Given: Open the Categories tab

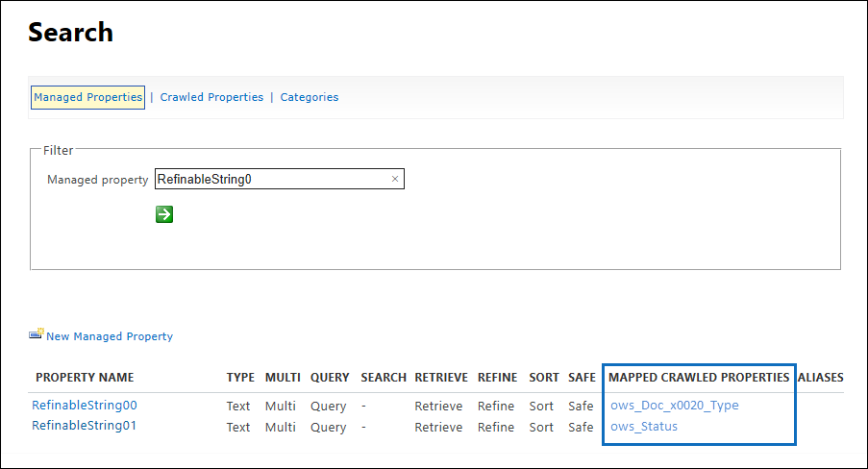Looking at the screenshot, I should coord(309,97).
